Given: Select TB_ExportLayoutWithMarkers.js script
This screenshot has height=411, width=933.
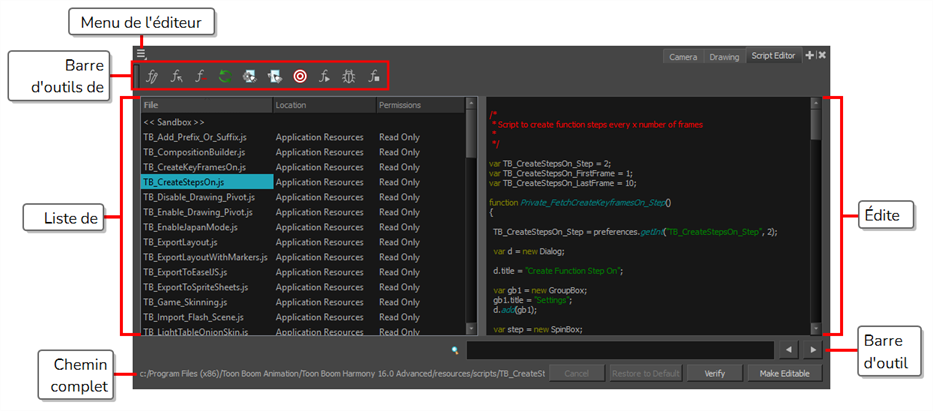Looking at the screenshot, I should coord(205,258).
